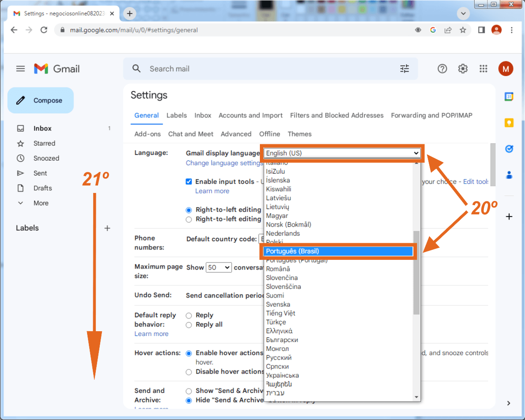525x420 pixels.
Task: Select Show Send & Archive radio
Action: [x=189, y=391]
